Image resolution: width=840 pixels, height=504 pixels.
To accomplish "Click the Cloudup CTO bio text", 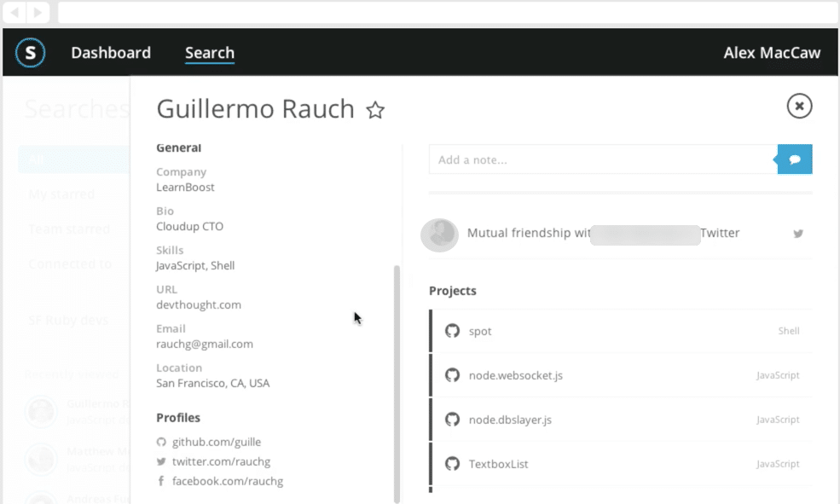I will (189, 227).
